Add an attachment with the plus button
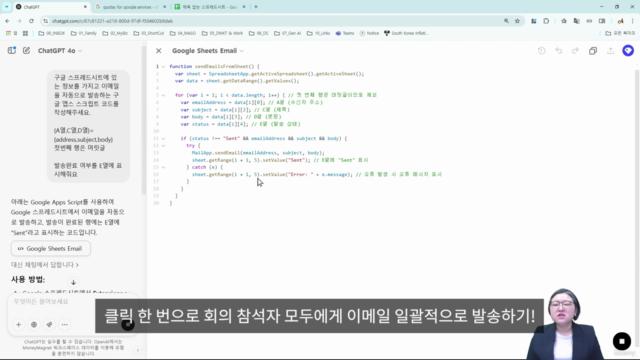640x360 pixels. (x=18, y=324)
